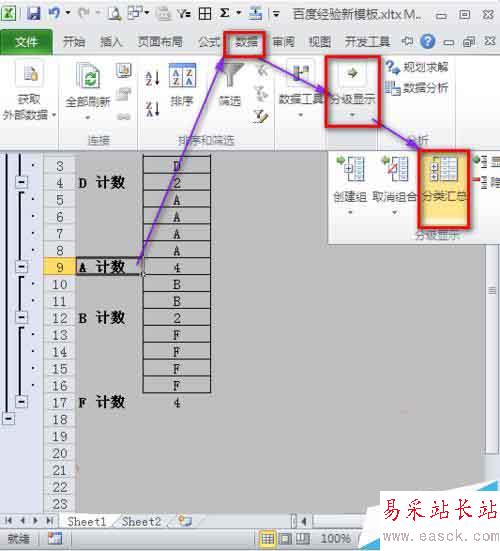Viewport: 500px width, 551px height.
Task: Collapse the F 计数 outline group at row 17
Action: (21, 401)
